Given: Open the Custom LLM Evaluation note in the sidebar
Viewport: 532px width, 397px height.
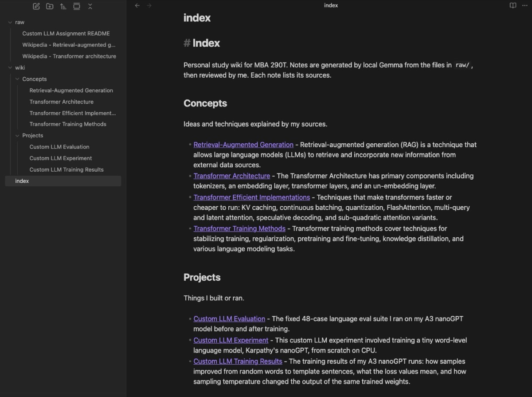Looking at the screenshot, I should pyautogui.click(x=59, y=147).
